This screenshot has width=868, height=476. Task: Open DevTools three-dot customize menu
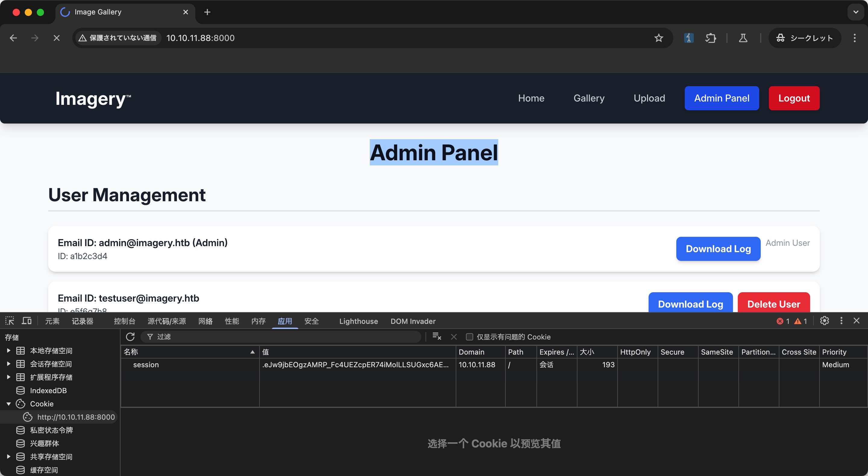pyautogui.click(x=841, y=321)
